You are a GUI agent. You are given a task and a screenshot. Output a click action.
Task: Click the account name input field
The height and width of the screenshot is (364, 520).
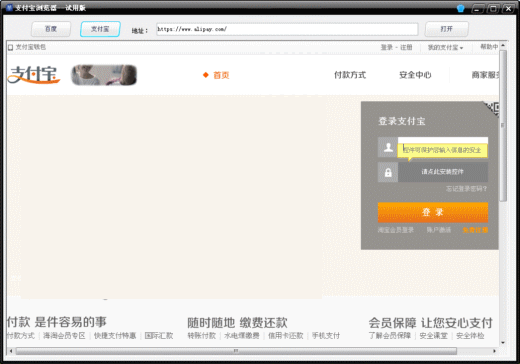click(443, 147)
